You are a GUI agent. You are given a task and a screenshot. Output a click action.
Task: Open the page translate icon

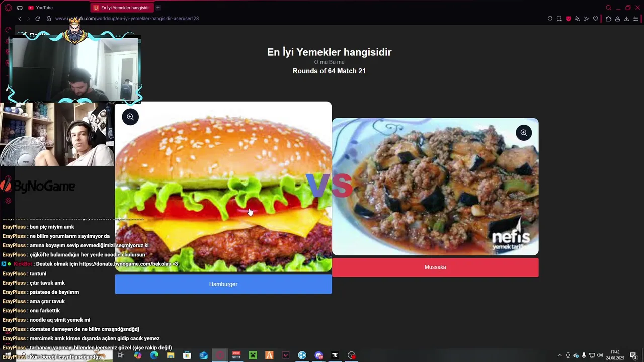tap(577, 19)
